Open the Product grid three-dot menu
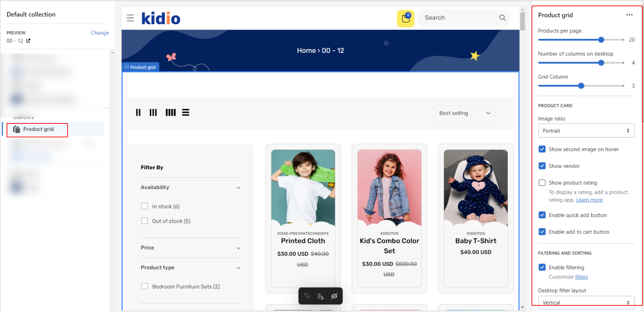 point(629,15)
